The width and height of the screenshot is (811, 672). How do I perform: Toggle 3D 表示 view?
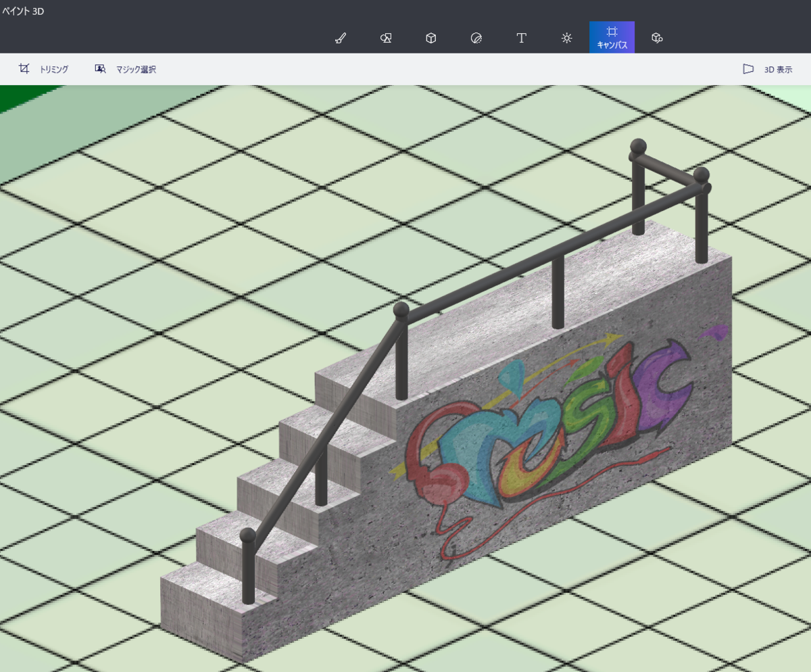coord(768,69)
